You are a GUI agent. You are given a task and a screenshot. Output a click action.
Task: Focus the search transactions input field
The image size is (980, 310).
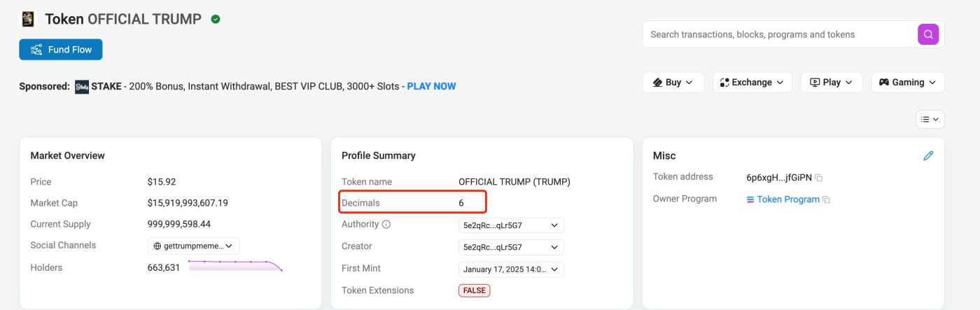(777, 34)
